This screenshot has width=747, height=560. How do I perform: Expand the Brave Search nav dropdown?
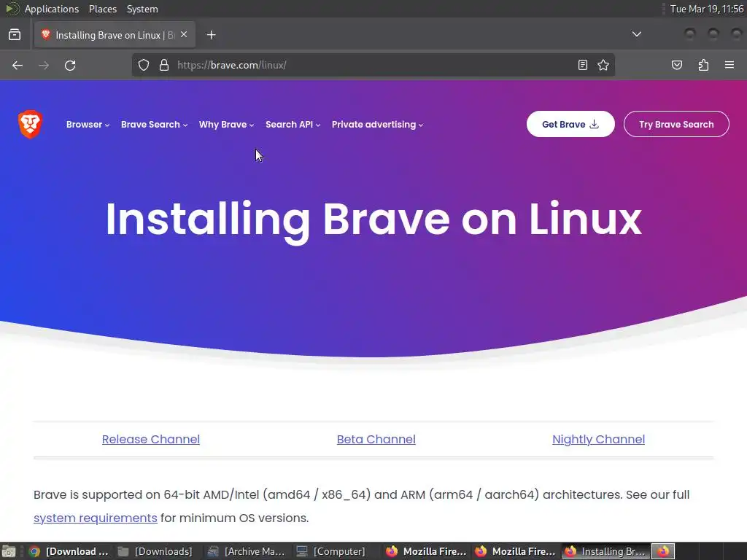coord(155,124)
